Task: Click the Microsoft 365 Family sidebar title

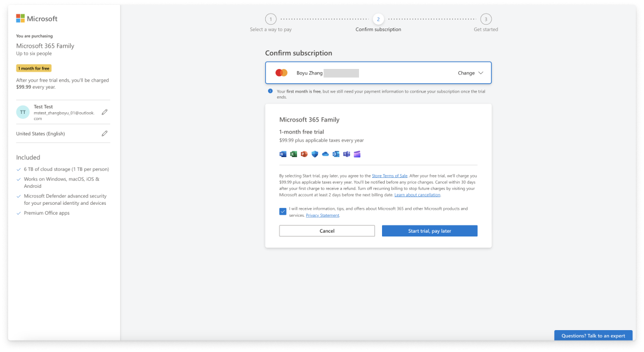Action: point(45,45)
